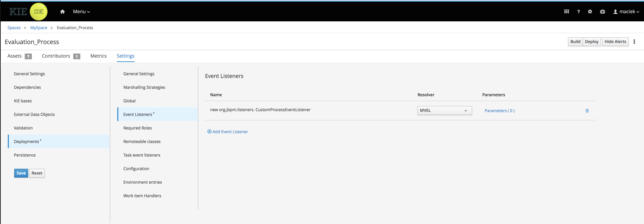Click Parameters (0) link
The image size is (644, 224).
pos(499,111)
